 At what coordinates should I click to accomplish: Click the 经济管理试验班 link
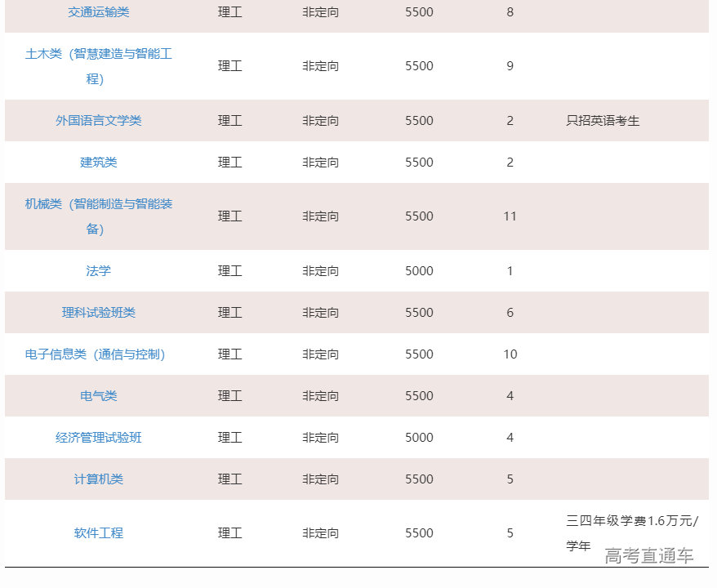point(98,438)
